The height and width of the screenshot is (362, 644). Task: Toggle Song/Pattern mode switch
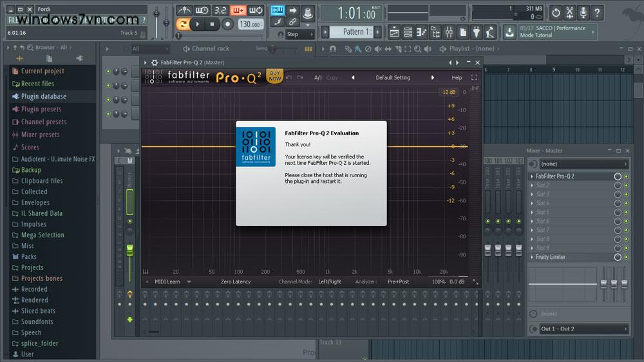click(183, 24)
